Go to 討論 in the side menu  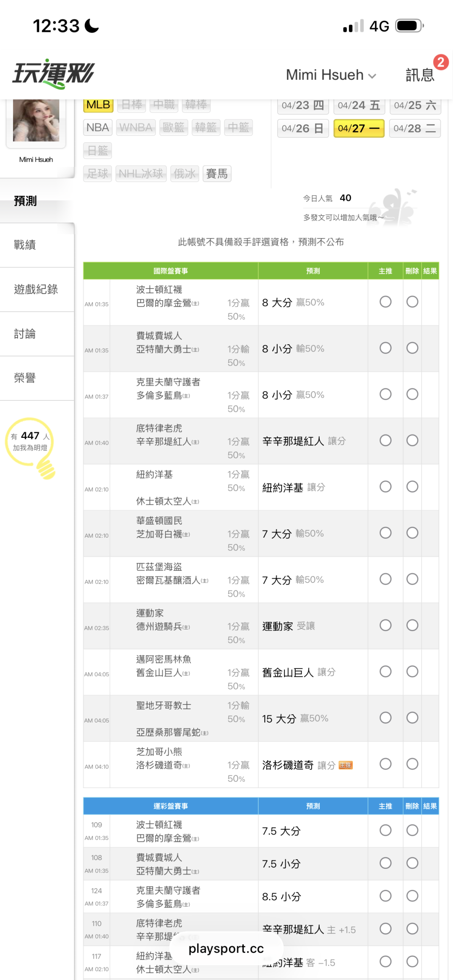tap(25, 334)
